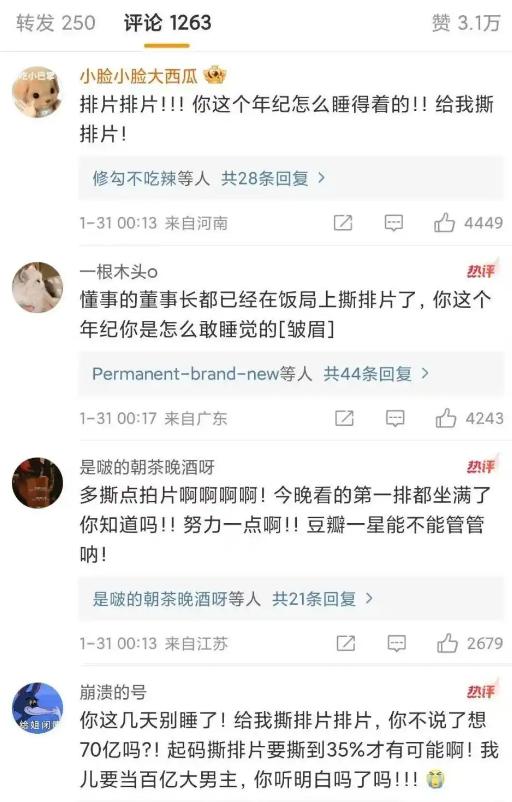The height and width of the screenshot is (802, 512).
Task: Select the 评论 1263 tab
Action: point(167,23)
